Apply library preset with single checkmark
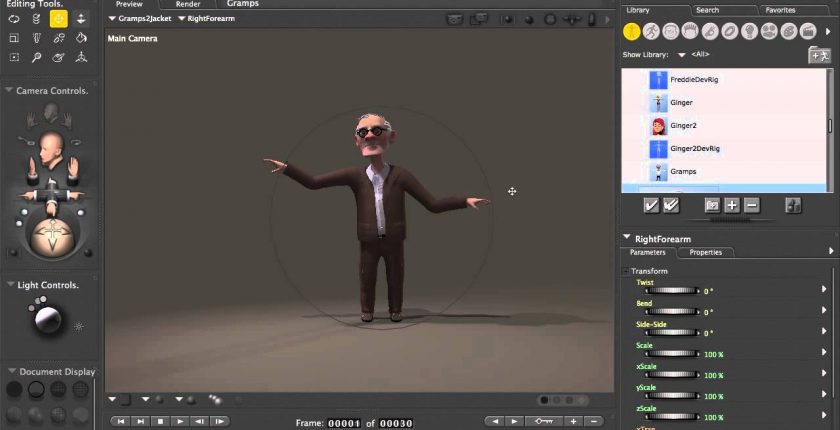Image resolution: width=840 pixels, height=430 pixels. click(x=651, y=205)
